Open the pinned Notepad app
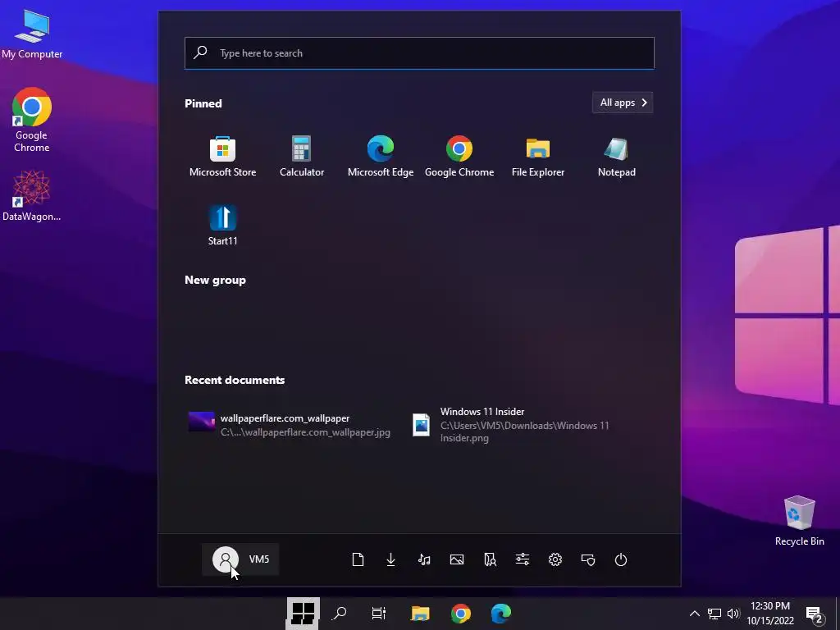This screenshot has width=840, height=630. pyautogui.click(x=617, y=157)
